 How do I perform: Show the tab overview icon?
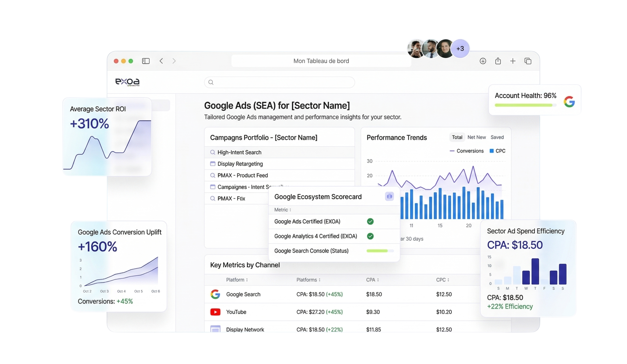(528, 61)
